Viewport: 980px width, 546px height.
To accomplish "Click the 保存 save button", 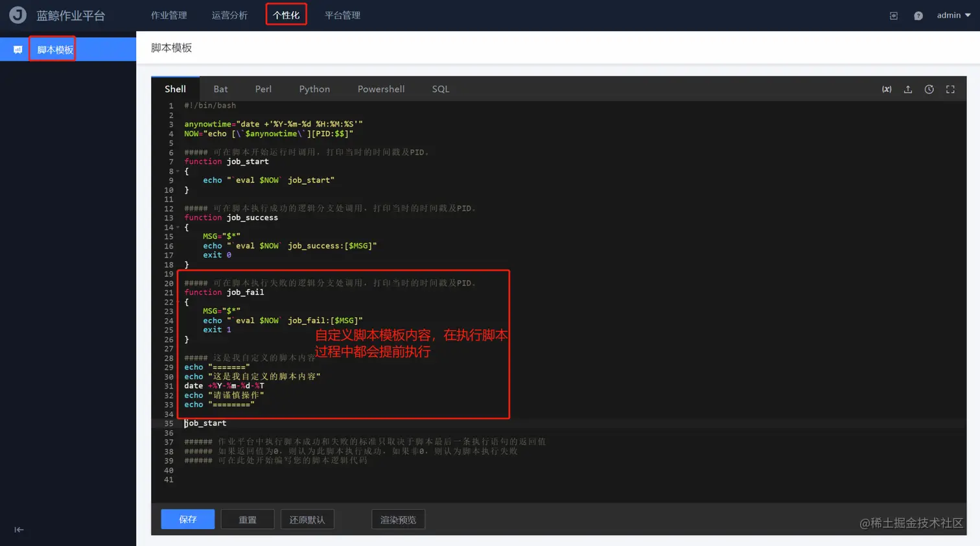I will coord(188,519).
